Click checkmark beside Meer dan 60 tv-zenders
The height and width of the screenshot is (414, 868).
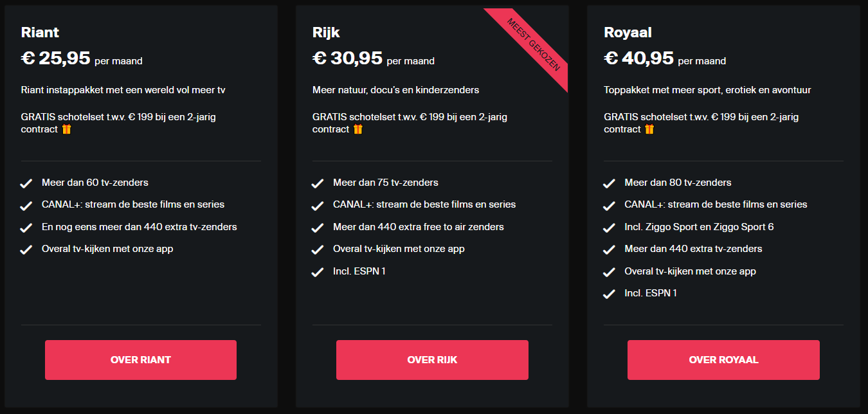click(26, 183)
